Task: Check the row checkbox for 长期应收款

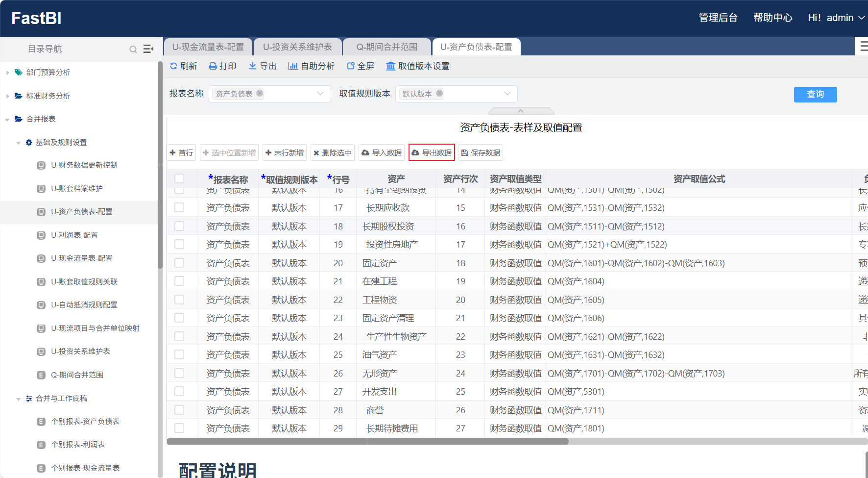Action: [179, 208]
